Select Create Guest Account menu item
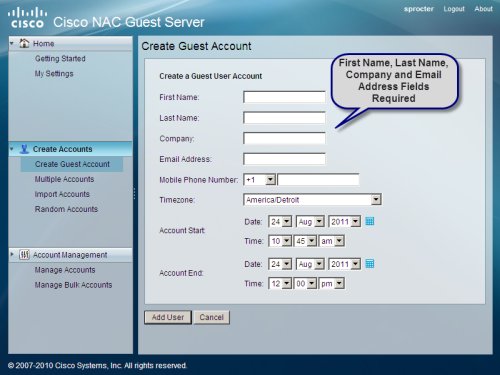Image resolution: width=500 pixels, height=375 pixels. [72, 164]
